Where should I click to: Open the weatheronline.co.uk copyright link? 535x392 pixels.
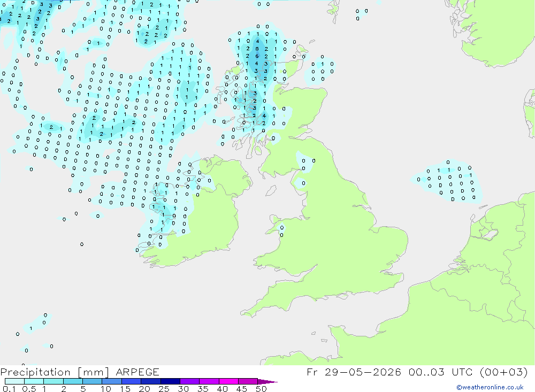490,387
